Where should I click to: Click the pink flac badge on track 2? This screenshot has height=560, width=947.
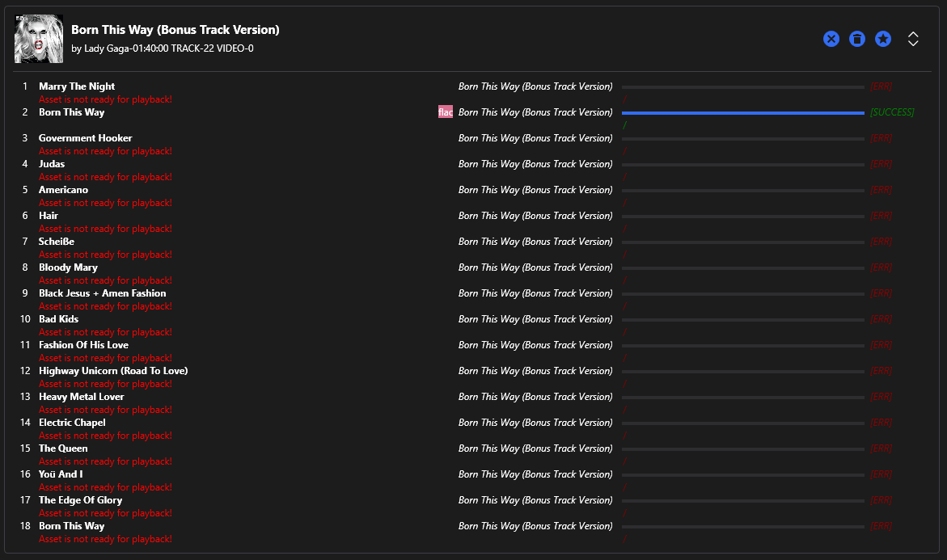(x=445, y=112)
